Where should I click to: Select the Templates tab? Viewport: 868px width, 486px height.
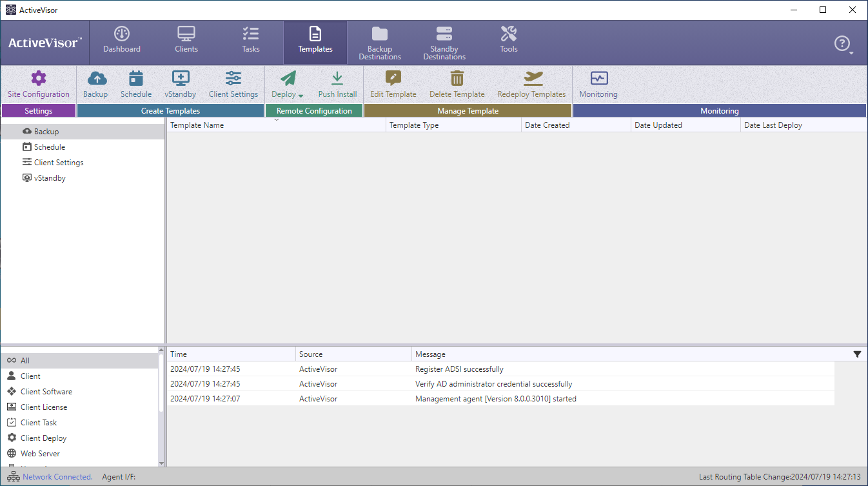point(315,42)
